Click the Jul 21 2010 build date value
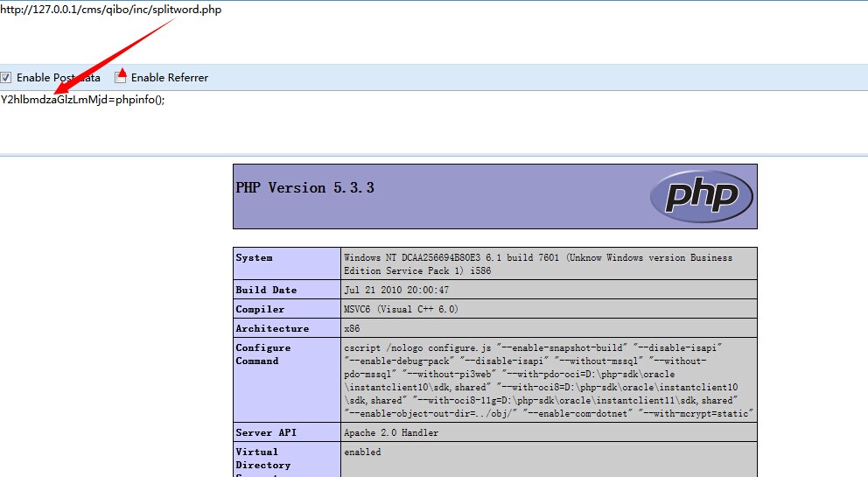Screen dimensions: 868x477 [396, 290]
